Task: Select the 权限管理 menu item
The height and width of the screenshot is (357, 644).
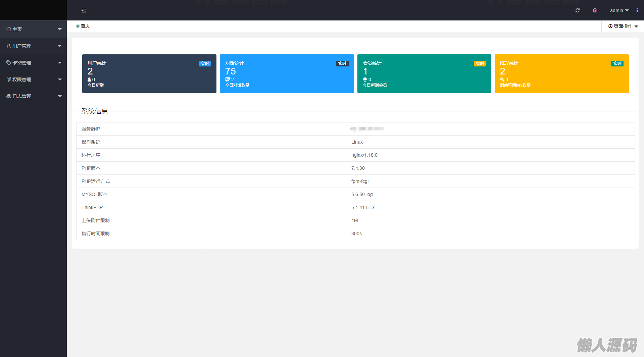Action: (33, 80)
